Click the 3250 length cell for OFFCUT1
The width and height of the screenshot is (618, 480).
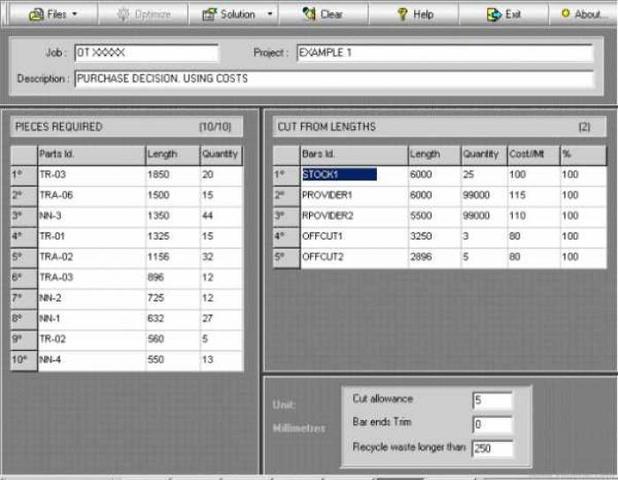tap(434, 236)
